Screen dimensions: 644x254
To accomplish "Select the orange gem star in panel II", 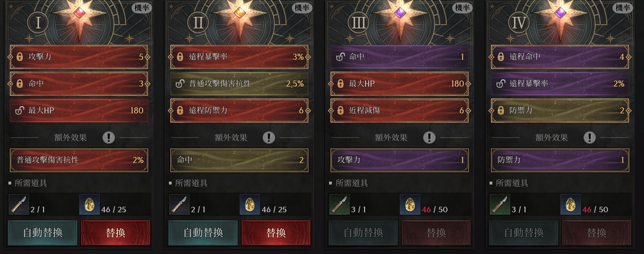I will [x=239, y=14].
